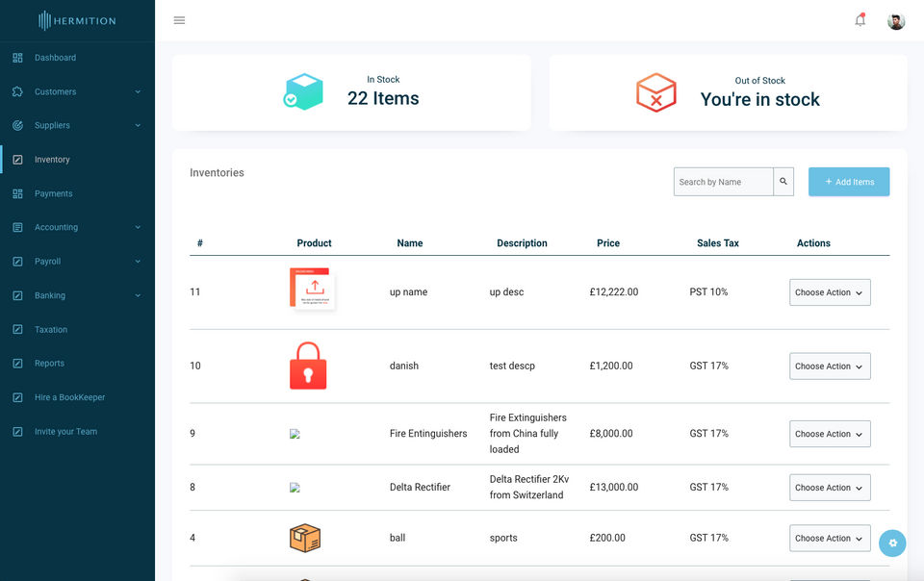This screenshot has width=924, height=581.
Task: Click the Taxation sidebar icon
Action: (x=17, y=330)
